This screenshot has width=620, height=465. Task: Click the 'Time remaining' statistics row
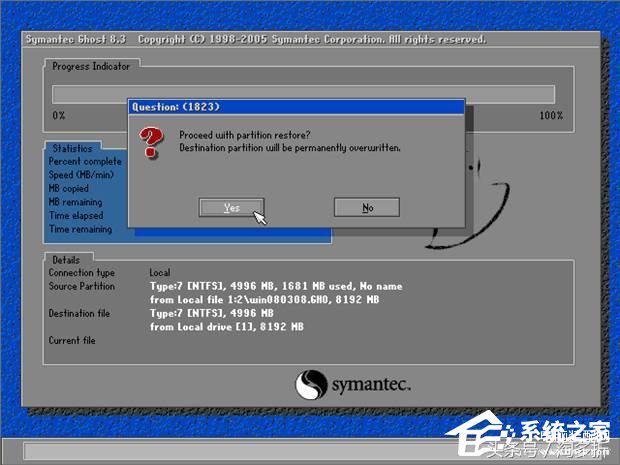point(80,229)
